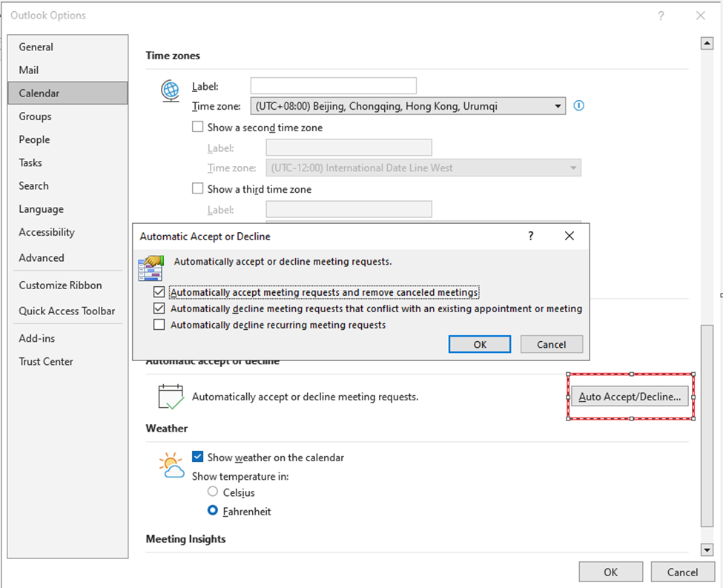Click the scrollbar up arrow

(707, 43)
